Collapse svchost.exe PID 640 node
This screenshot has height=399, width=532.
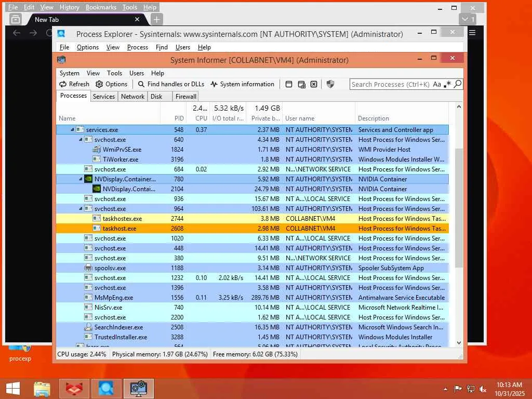[x=81, y=139]
